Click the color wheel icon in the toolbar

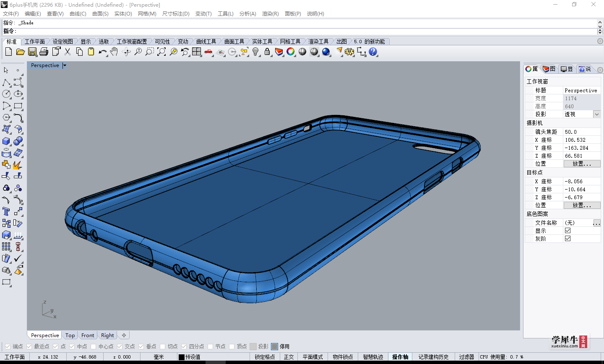291,52
